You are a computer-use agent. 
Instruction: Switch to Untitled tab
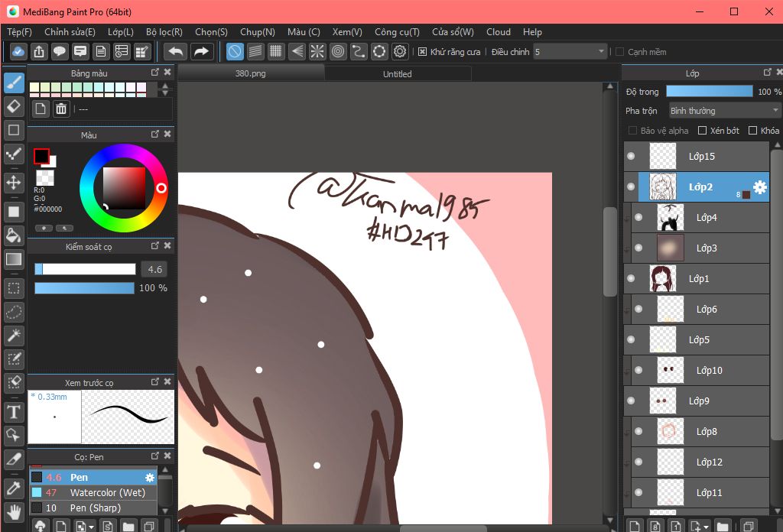(x=398, y=74)
